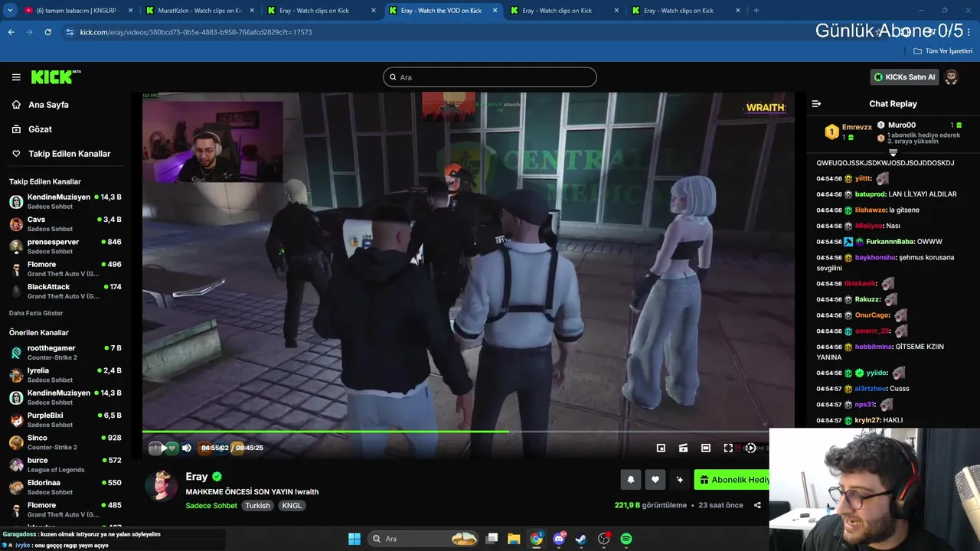Mute the video with speaker icon

[x=187, y=448]
